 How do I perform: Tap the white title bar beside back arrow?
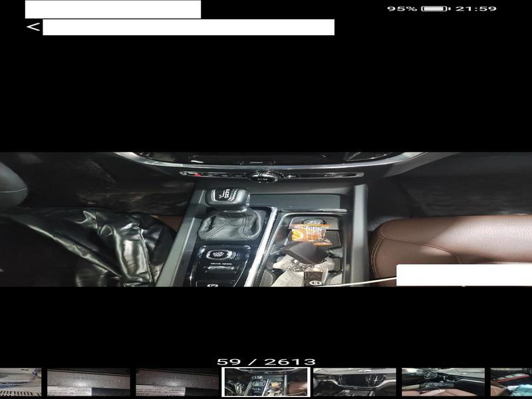pyautogui.click(x=188, y=27)
